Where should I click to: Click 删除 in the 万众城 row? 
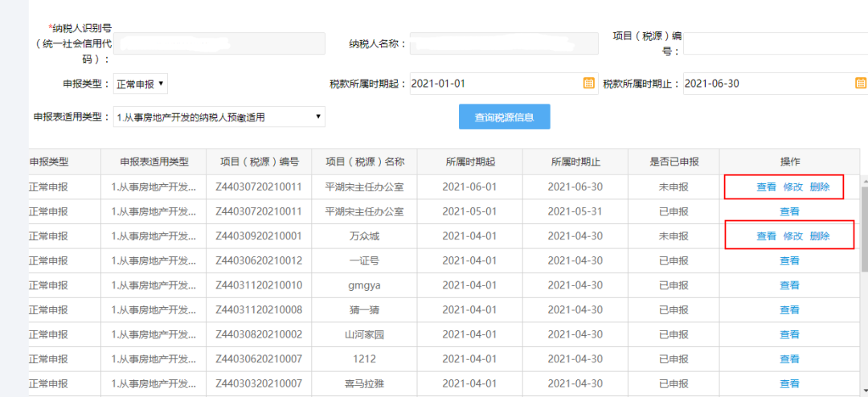(x=820, y=236)
